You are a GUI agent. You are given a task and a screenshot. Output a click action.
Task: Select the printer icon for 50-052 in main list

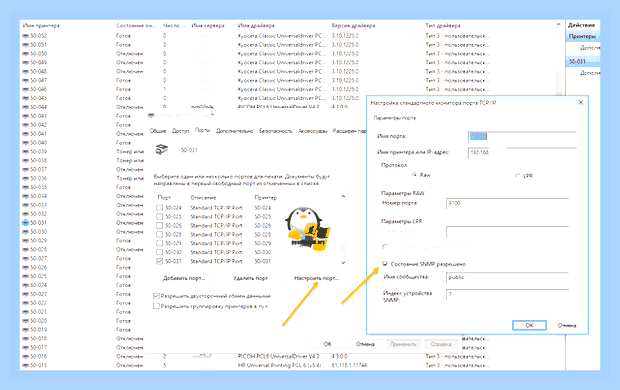26,36
